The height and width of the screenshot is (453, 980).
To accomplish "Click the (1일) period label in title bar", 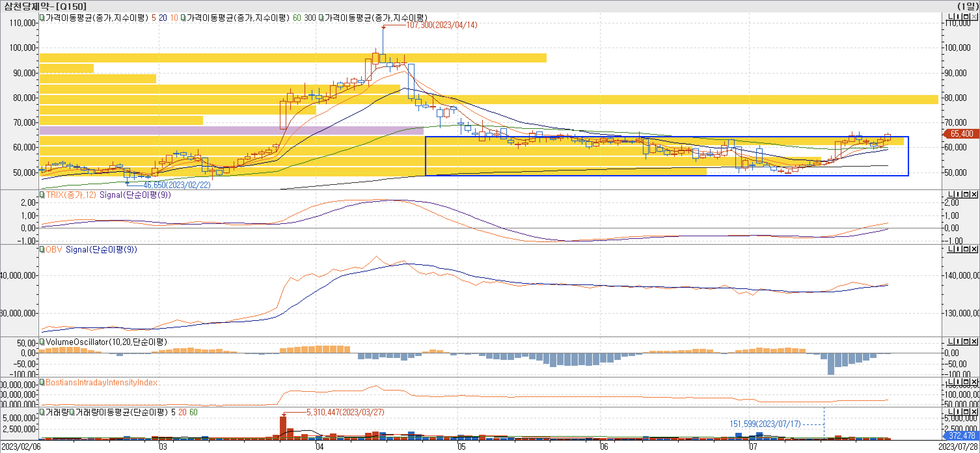I will click(x=968, y=6).
